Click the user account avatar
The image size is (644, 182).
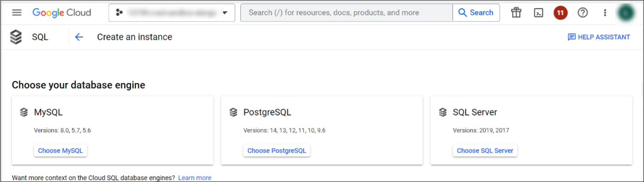point(626,12)
